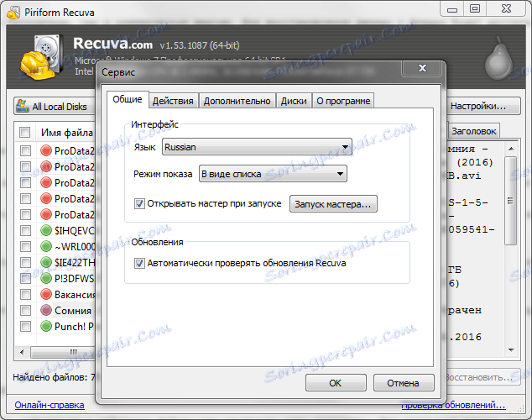This screenshot has width=532, height=420.
Task: Check the box for $IHQEVC file
Action: click(x=25, y=230)
